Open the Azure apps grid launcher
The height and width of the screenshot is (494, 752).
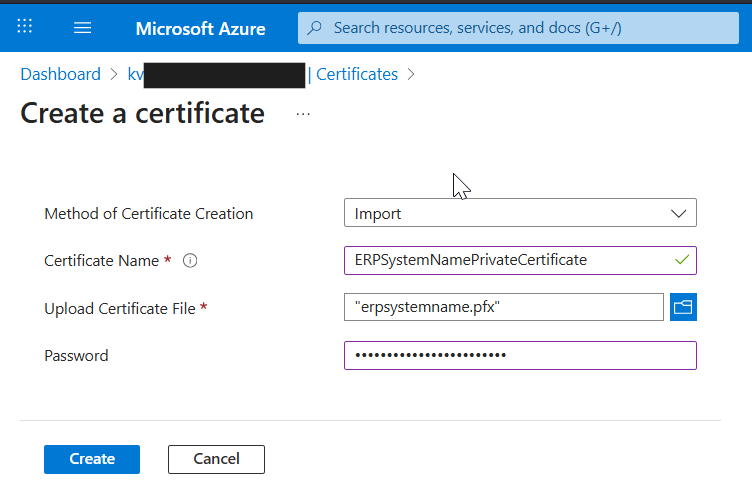tap(24, 26)
